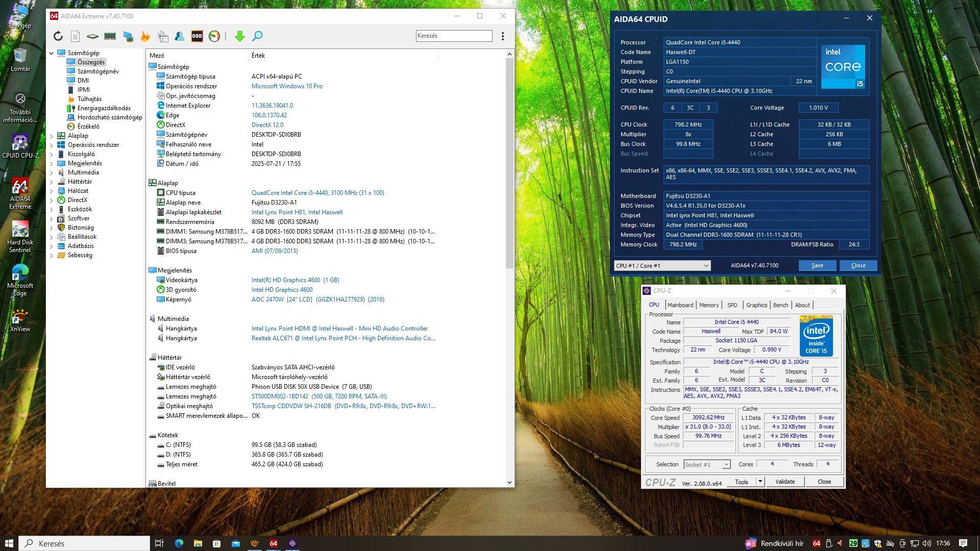
Task: Click the magnifier search icon in toolbar
Action: pyautogui.click(x=258, y=36)
